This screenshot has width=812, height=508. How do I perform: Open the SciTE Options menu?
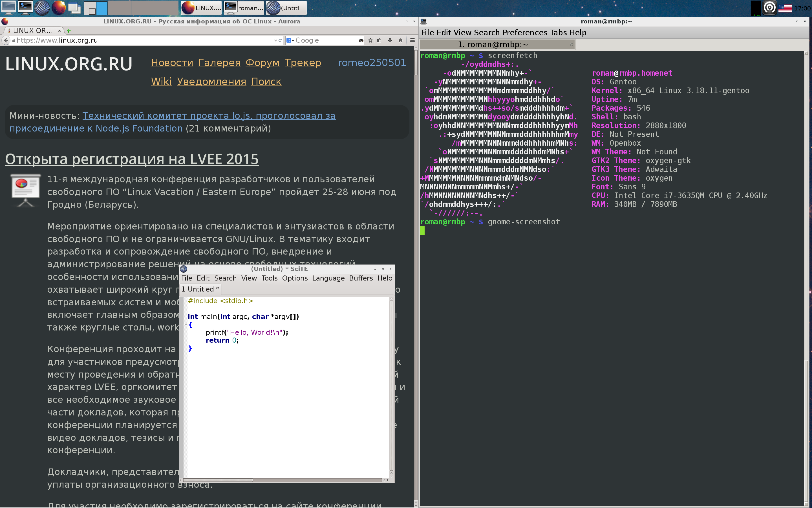coord(295,278)
